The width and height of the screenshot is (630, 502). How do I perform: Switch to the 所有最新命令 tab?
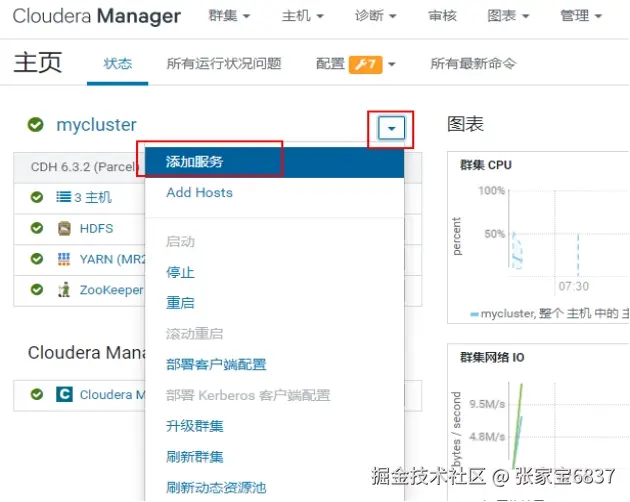(473, 64)
